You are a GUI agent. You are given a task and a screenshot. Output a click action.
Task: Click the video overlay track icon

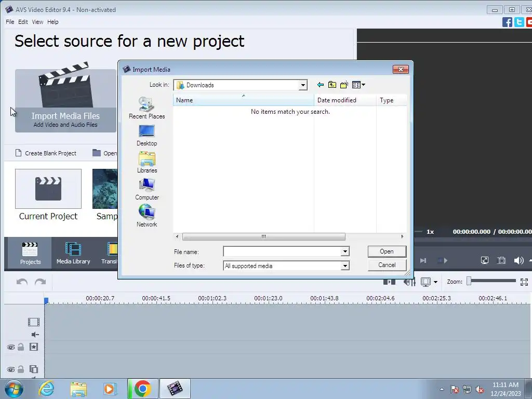point(34,369)
